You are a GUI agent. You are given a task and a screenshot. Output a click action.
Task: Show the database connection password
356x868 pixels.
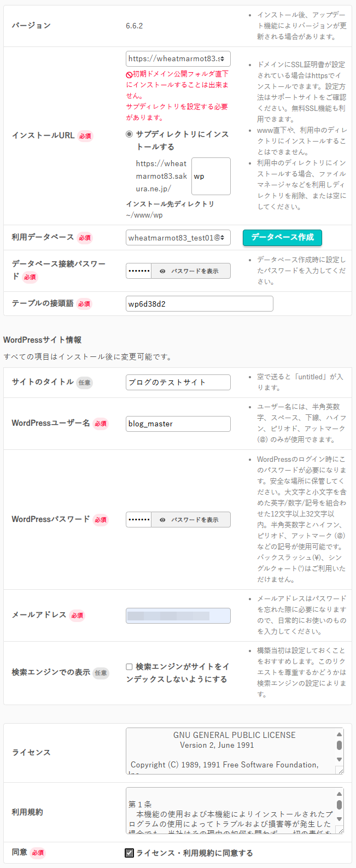[x=191, y=271]
